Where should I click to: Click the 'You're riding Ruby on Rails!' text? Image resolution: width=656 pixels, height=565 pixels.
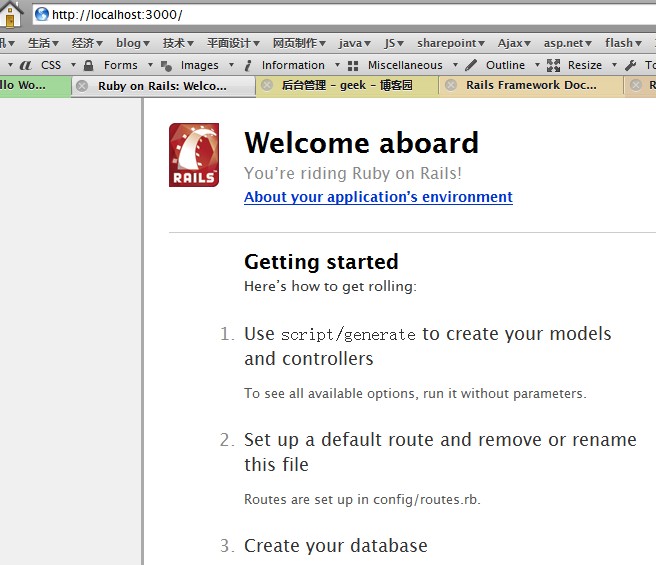point(353,173)
